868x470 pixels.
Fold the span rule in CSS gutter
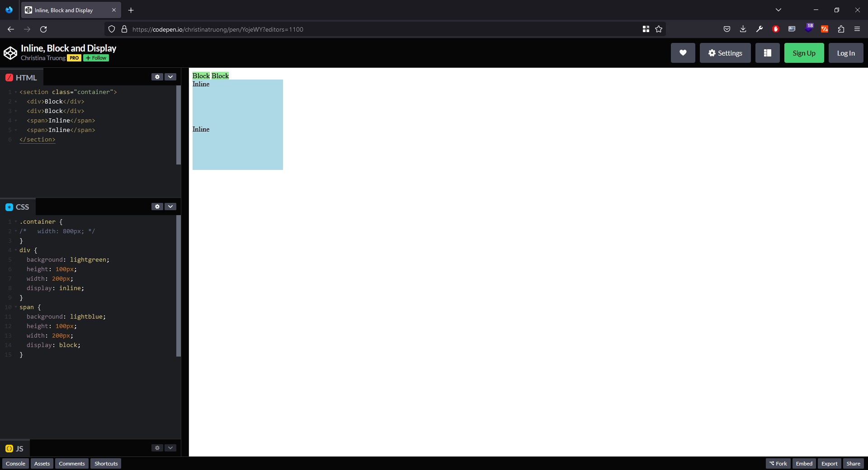click(16, 307)
